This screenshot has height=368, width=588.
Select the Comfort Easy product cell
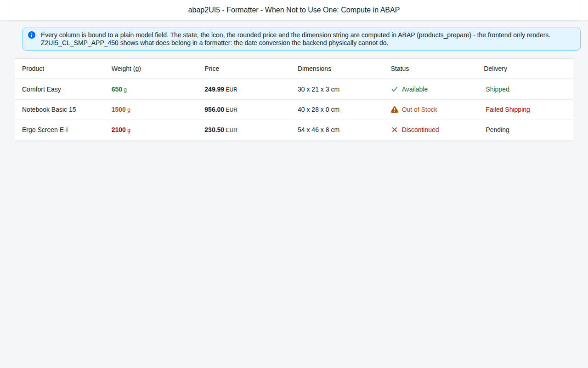coord(41,89)
